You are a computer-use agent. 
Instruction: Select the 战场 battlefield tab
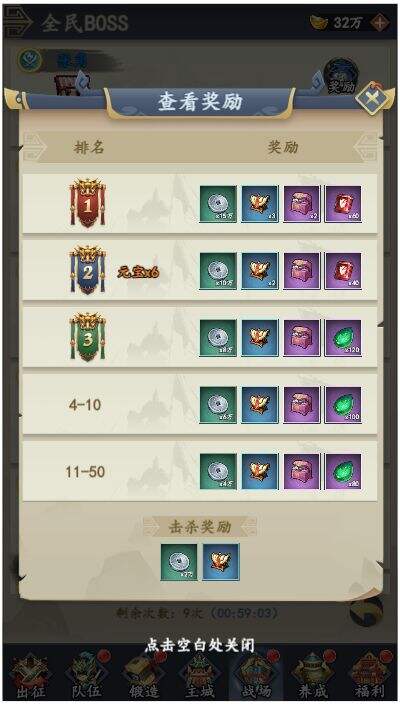pos(256,675)
